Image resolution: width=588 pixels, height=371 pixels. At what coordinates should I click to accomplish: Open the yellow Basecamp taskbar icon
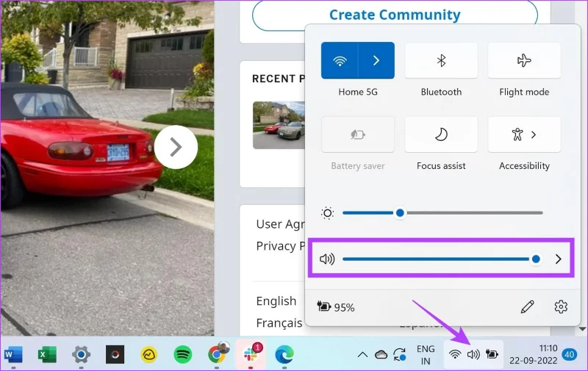tap(149, 355)
